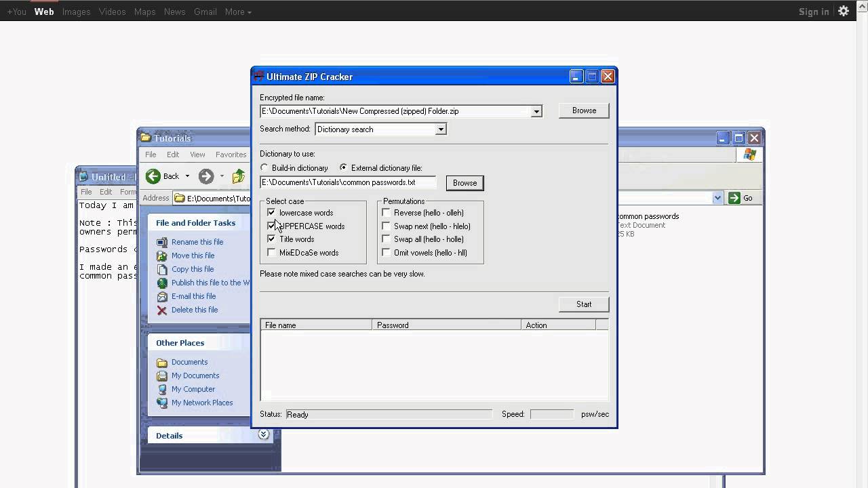Click Browse for the external dictionary file
The image size is (868, 488).
click(x=465, y=183)
